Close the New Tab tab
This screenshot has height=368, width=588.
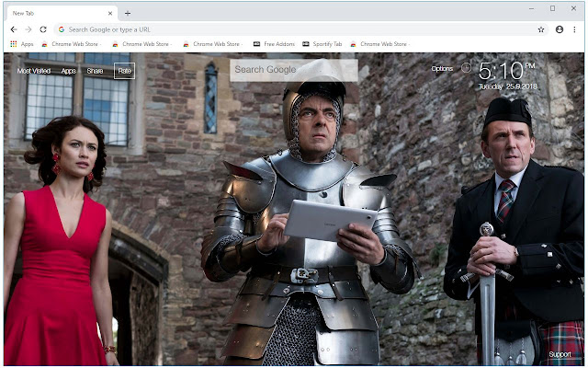click(x=110, y=13)
